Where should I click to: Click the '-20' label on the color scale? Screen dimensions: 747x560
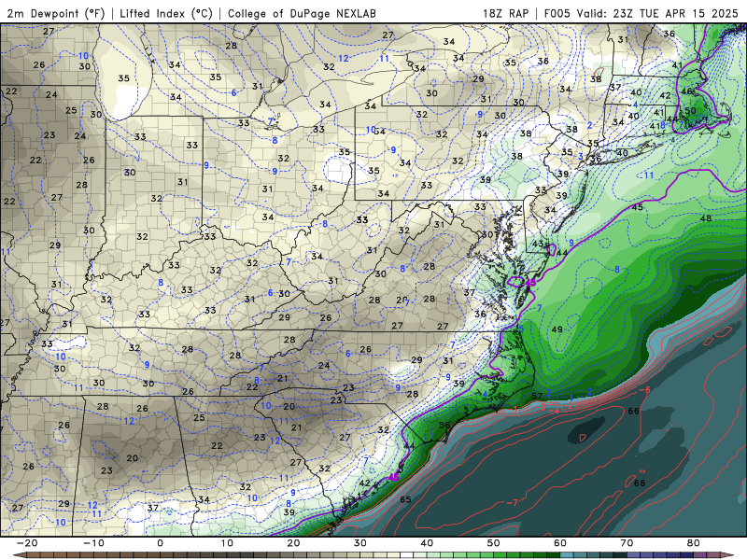coord(27,543)
